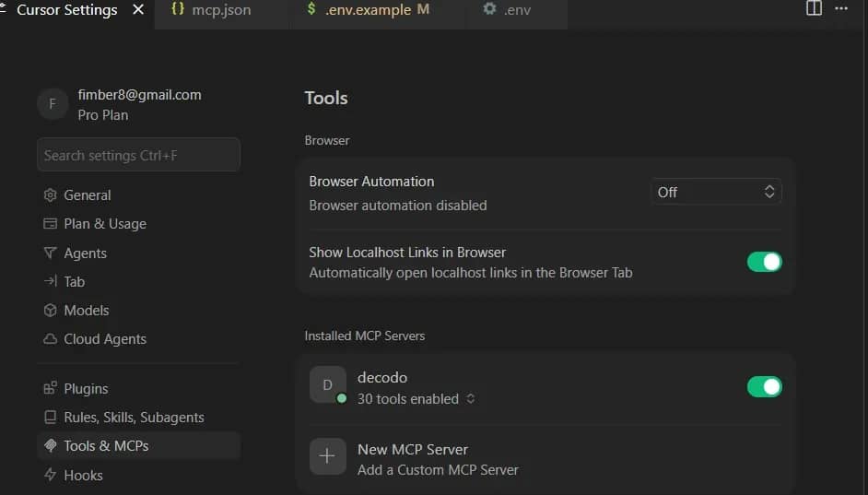Click the dollar sign icon on .env.example tab

point(311,9)
